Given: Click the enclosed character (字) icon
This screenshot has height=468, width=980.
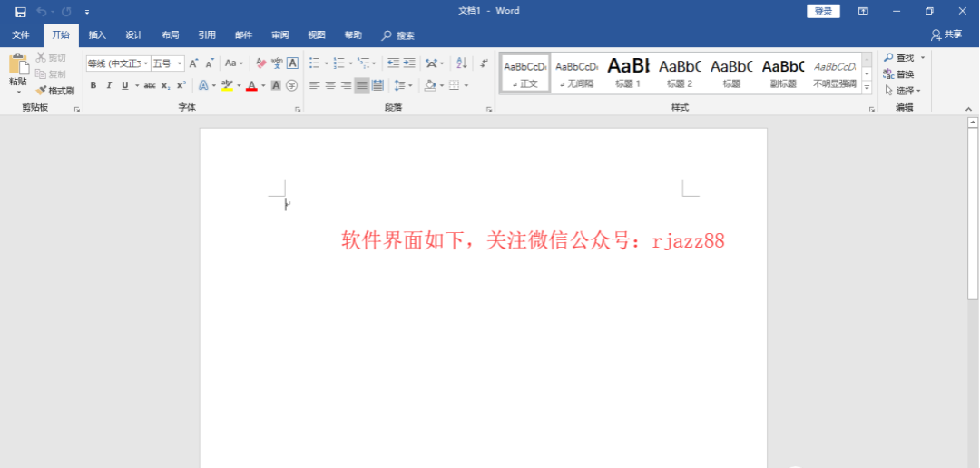Looking at the screenshot, I should 291,85.
